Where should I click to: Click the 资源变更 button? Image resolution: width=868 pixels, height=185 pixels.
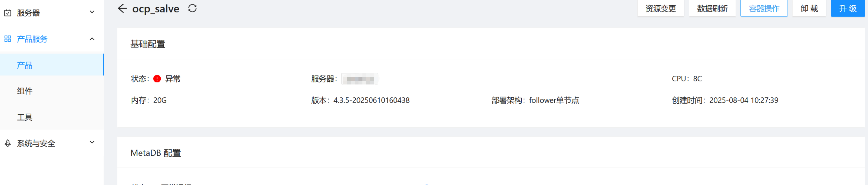tap(660, 8)
